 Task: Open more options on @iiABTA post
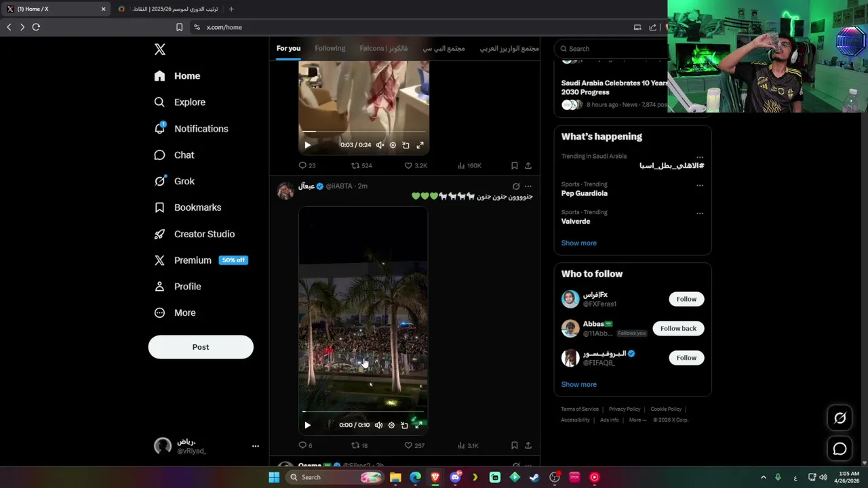pos(528,186)
